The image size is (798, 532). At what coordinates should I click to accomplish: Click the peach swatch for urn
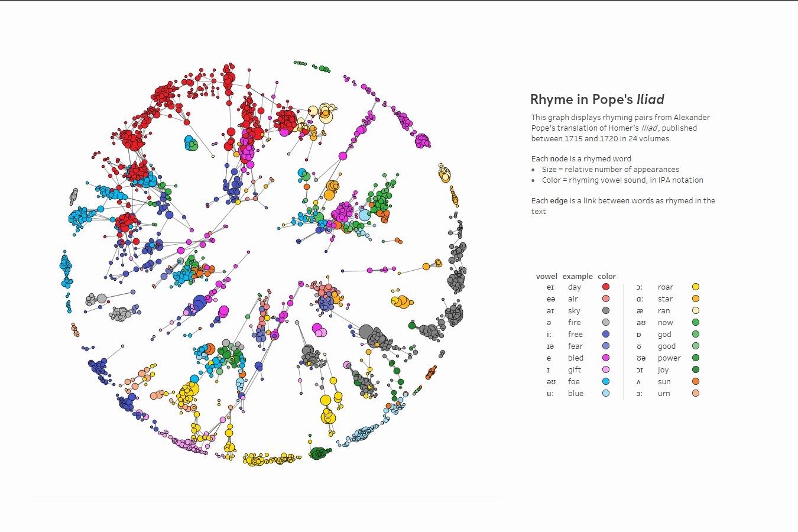coord(696,393)
